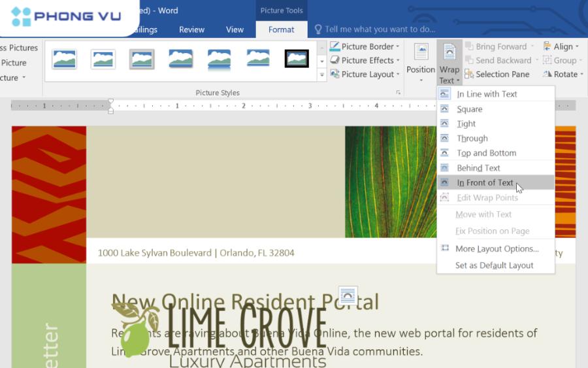The height and width of the screenshot is (368, 588).
Task: Choose In Front of Text wrapping
Action: [485, 183]
